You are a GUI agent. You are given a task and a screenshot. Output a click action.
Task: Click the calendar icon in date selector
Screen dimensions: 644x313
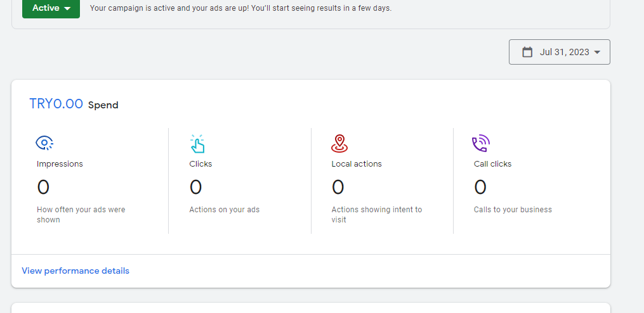[x=527, y=52]
